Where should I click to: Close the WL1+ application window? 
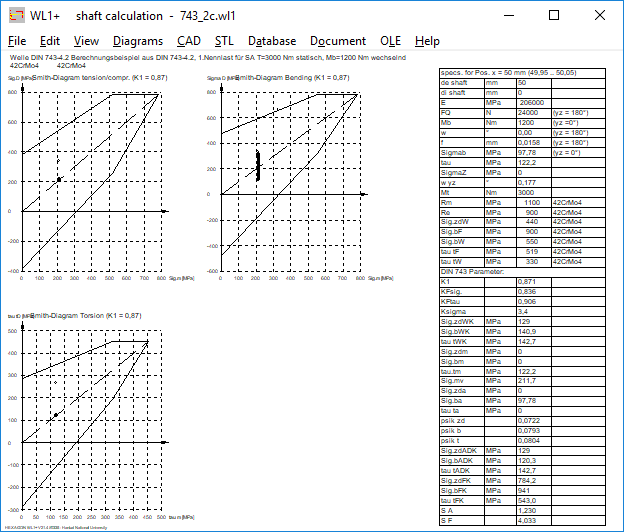tap(599, 15)
